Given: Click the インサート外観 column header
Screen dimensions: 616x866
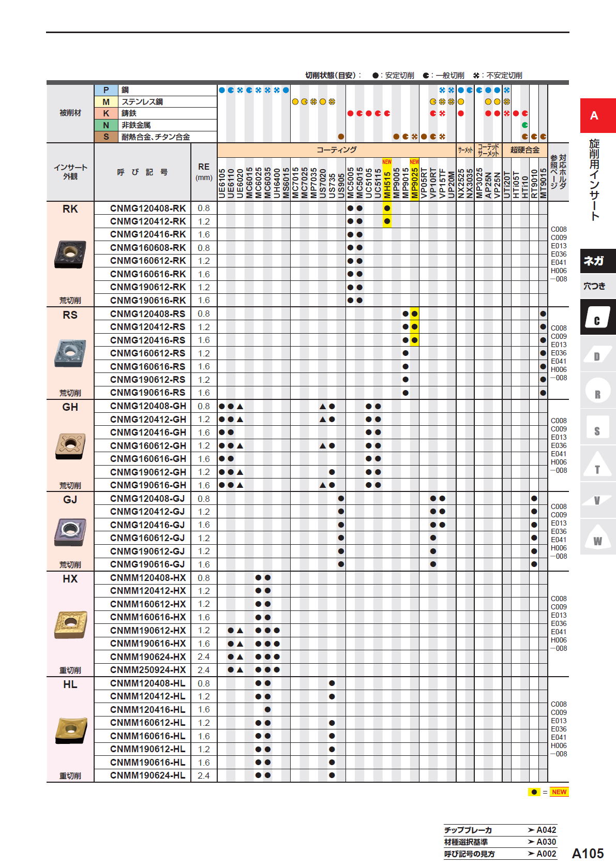Looking at the screenshot, I should point(70,172).
